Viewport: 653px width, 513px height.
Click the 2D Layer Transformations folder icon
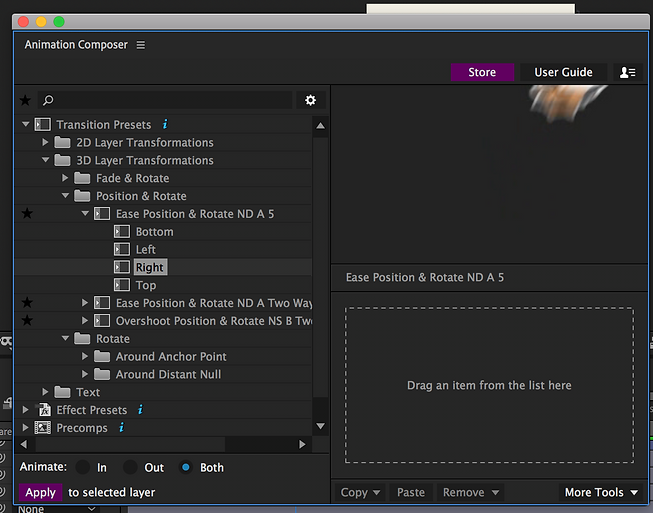[x=62, y=142]
